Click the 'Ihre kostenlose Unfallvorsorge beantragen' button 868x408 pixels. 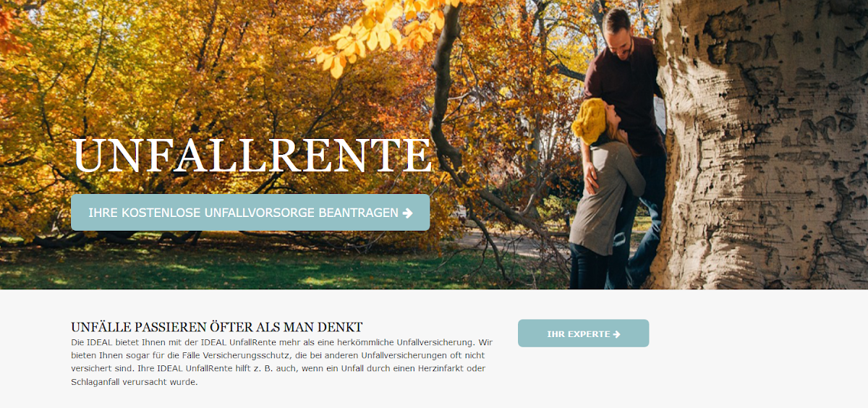(x=250, y=213)
